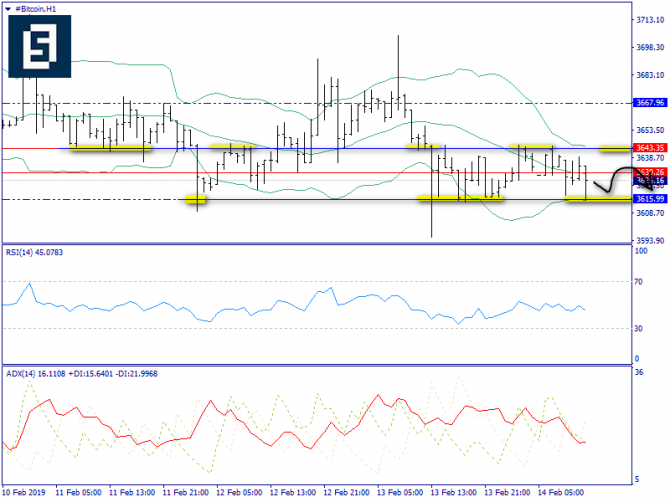Screen dimensions: 670x502
Task: Click the RSI 100 scale value
Action: (641, 251)
